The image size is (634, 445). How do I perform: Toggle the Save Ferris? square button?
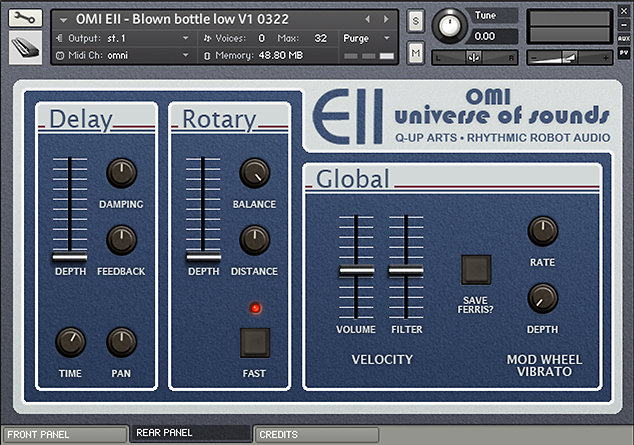(x=476, y=270)
